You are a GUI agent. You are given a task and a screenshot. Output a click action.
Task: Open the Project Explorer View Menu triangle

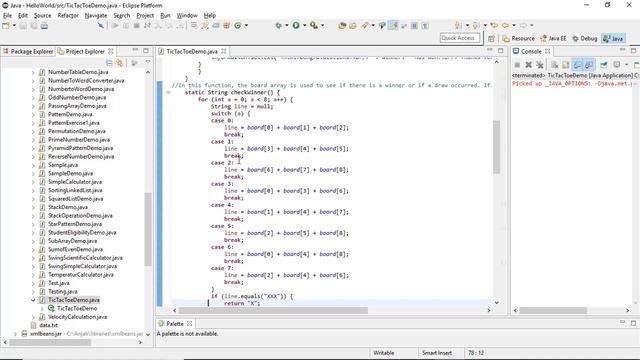click(148, 62)
